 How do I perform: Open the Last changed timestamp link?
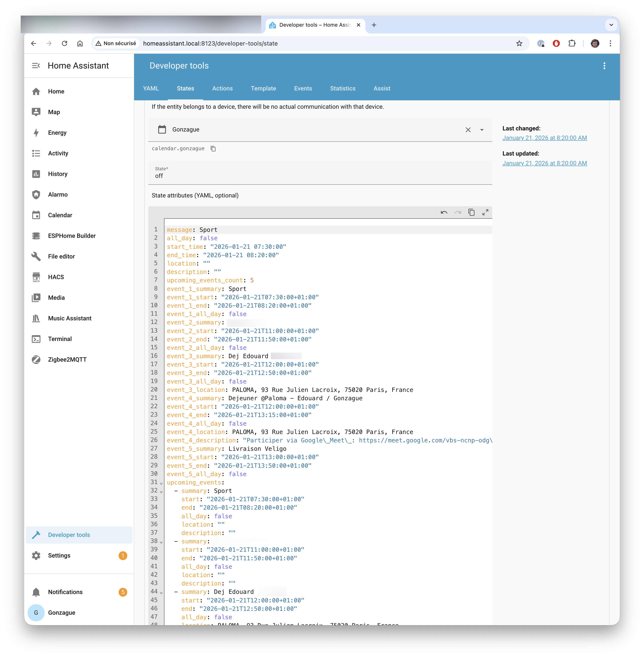544,138
